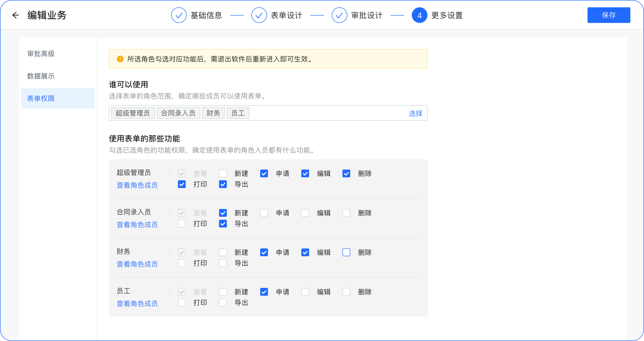This screenshot has width=644, height=341.
Task: Check 打印 for 合同录入员
Action: [x=182, y=224]
